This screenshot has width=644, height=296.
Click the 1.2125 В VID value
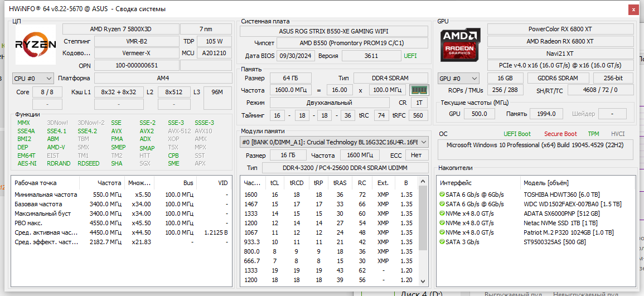216,232
